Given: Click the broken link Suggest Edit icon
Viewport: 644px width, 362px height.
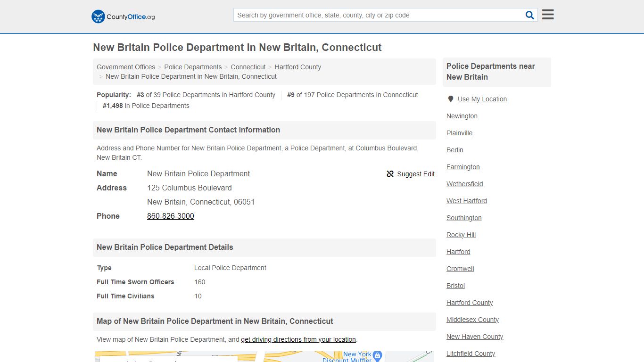Looking at the screenshot, I should click(390, 174).
